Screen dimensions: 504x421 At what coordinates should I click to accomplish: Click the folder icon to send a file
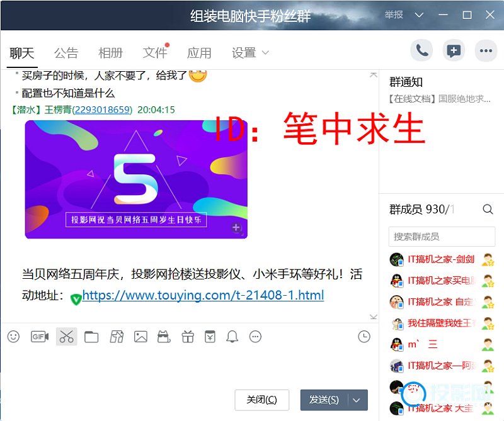[91, 337]
